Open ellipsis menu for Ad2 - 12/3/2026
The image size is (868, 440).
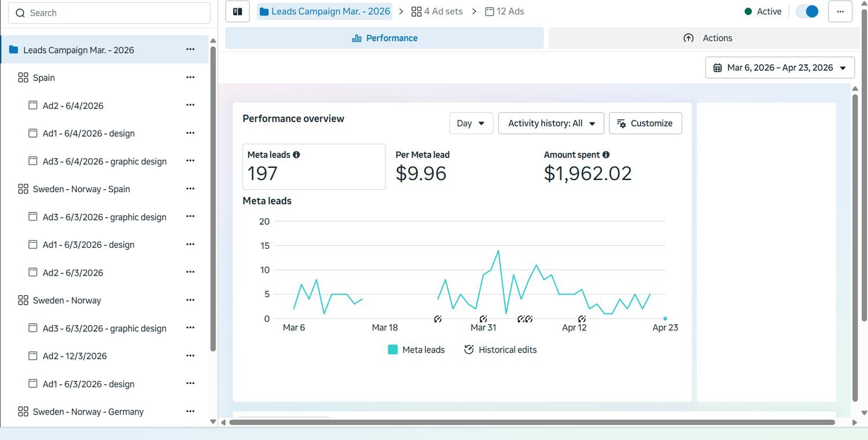(190, 355)
